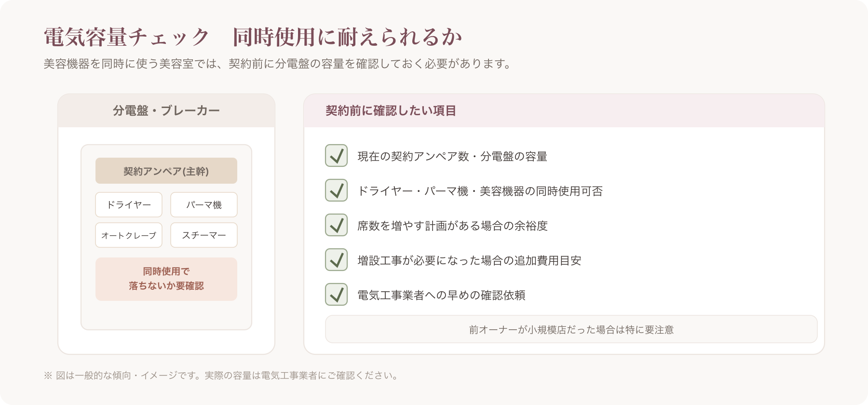Click the オートクレーブ box

click(x=129, y=235)
